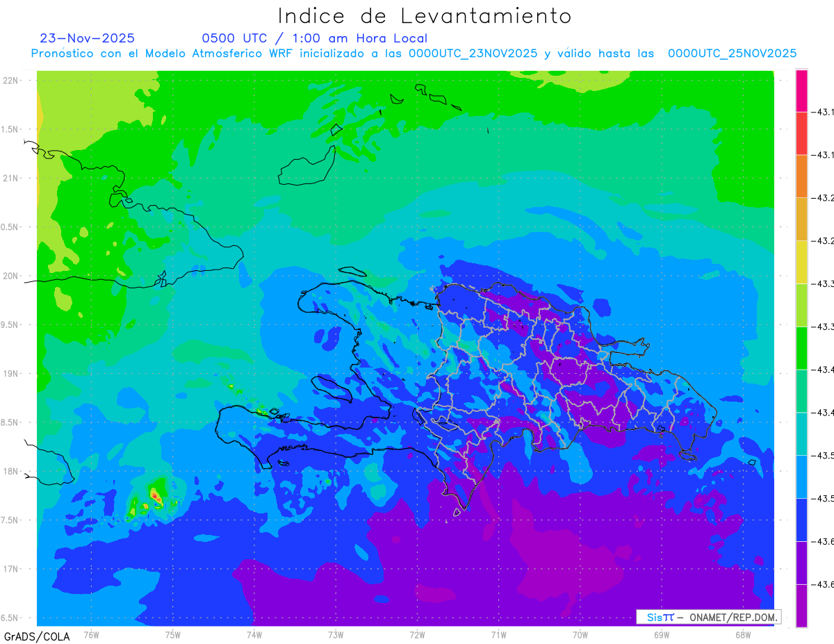Click the '75W' longitude label
Image resolution: width=834 pixels, height=644 pixels.
click(x=173, y=634)
